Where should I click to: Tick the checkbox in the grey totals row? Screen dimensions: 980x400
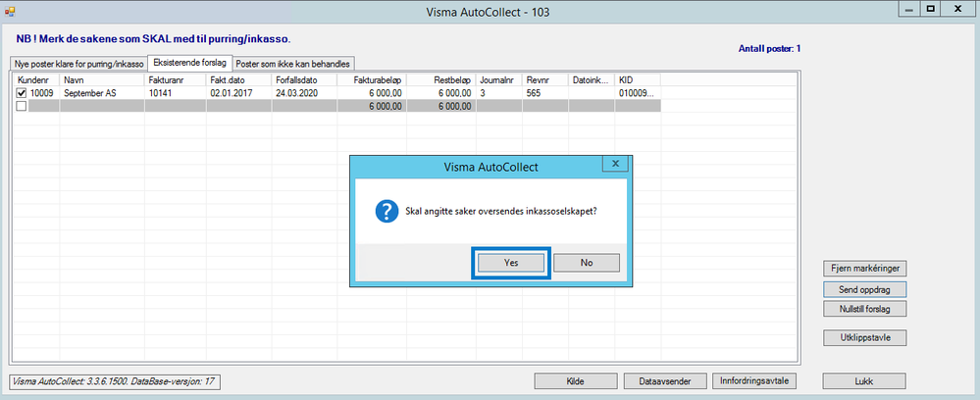[22, 106]
